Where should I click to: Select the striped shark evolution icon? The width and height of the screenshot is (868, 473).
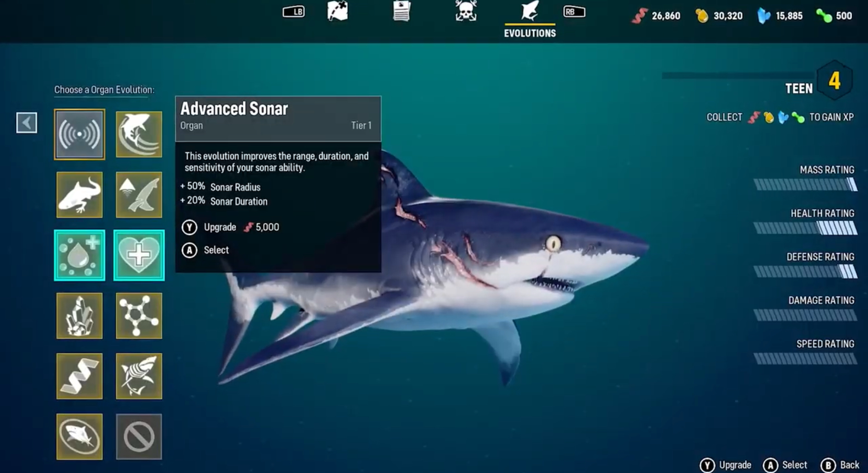pyautogui.click(x=139, y=376)
